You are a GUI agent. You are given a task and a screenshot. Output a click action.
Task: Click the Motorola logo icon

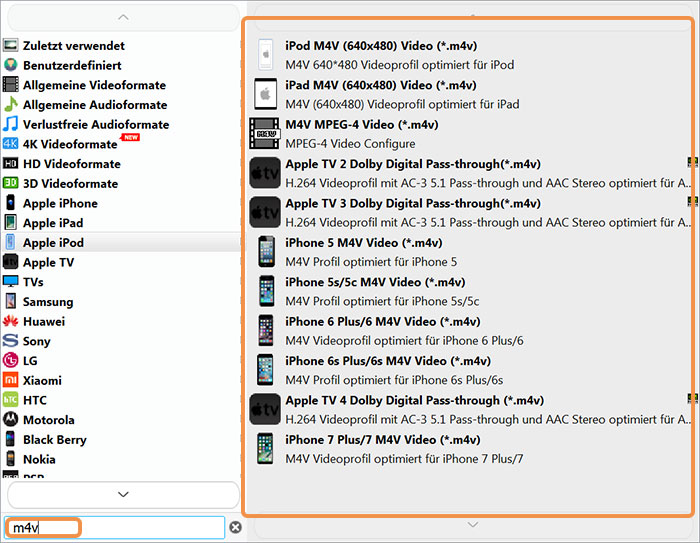click(x=11, y=419)
